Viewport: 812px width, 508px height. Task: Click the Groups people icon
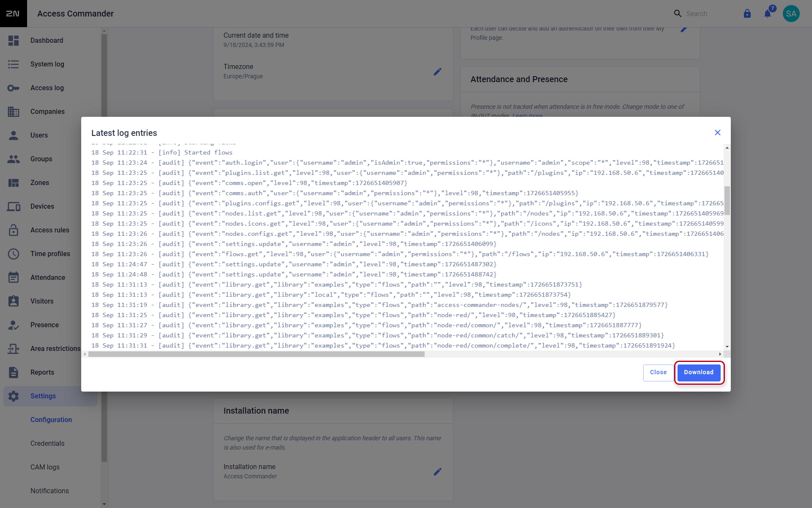tap(14, 159)
